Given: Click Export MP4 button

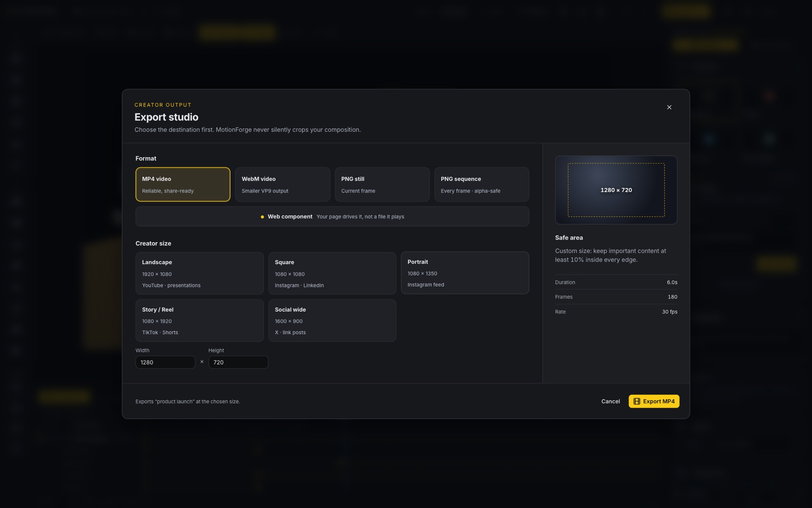Looking at the screenshot, I should pyautogui.click(x=654, y=401).
